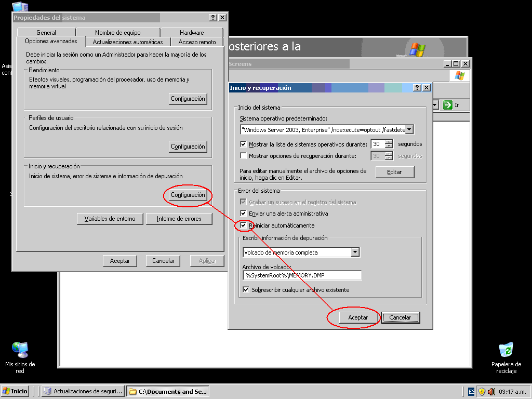The width and height of the screenshot is (532, 399).
Task: Click Editar to edit boot options file
Action: [395, 172]
